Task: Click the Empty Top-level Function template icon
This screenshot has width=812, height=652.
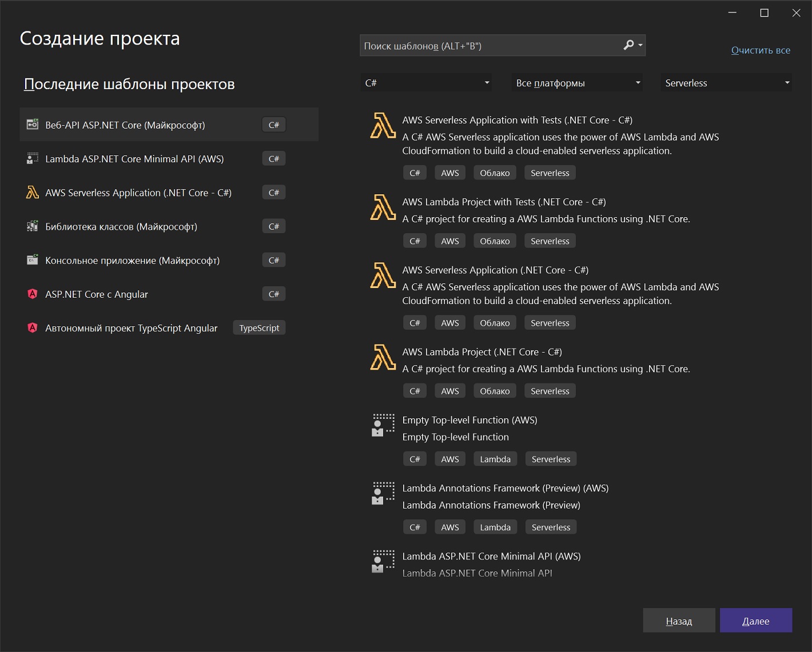Action: pyautogui.click(x=383, y=425)
